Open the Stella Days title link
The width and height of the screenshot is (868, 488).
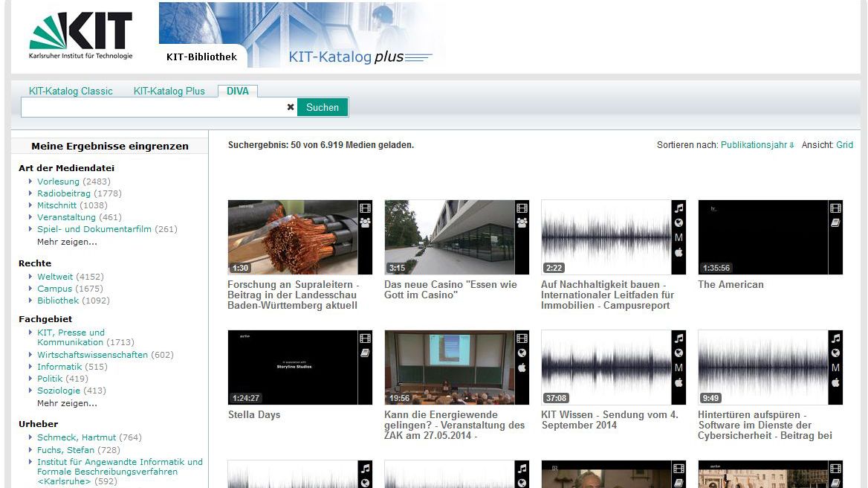coord(254,414)
